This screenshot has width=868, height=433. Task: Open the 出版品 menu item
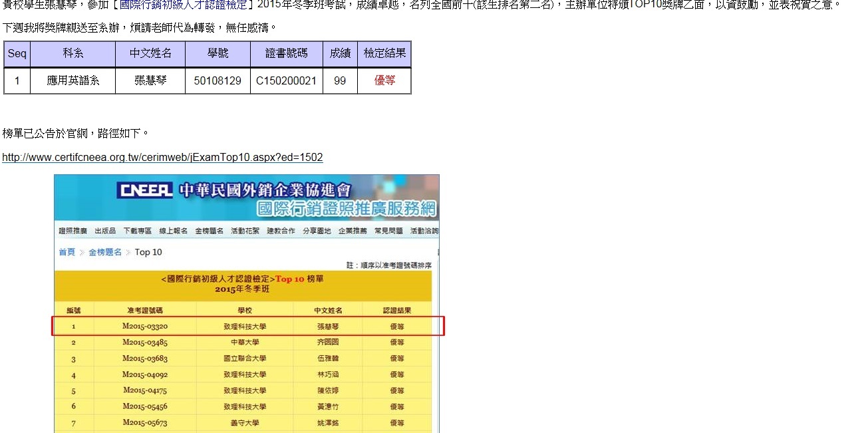105,231
